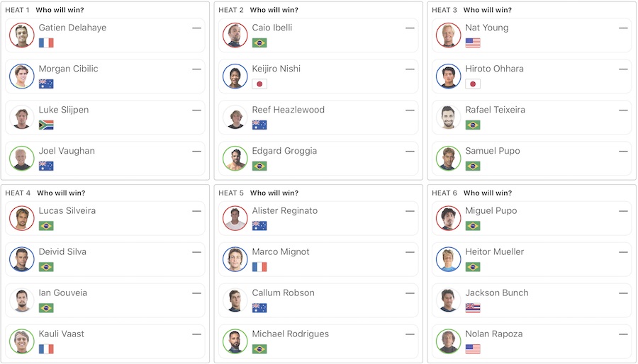Click the French flag under Gatien Delahaye

point(46,43)
